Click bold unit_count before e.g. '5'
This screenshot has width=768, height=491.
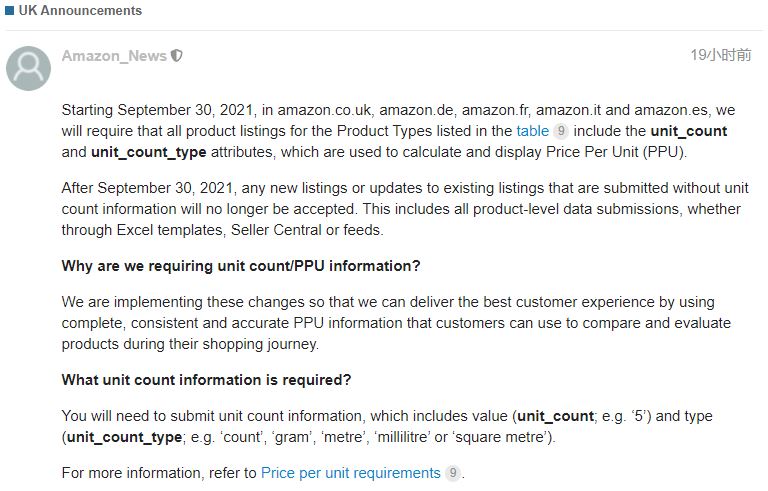click(x=555, y=416)
